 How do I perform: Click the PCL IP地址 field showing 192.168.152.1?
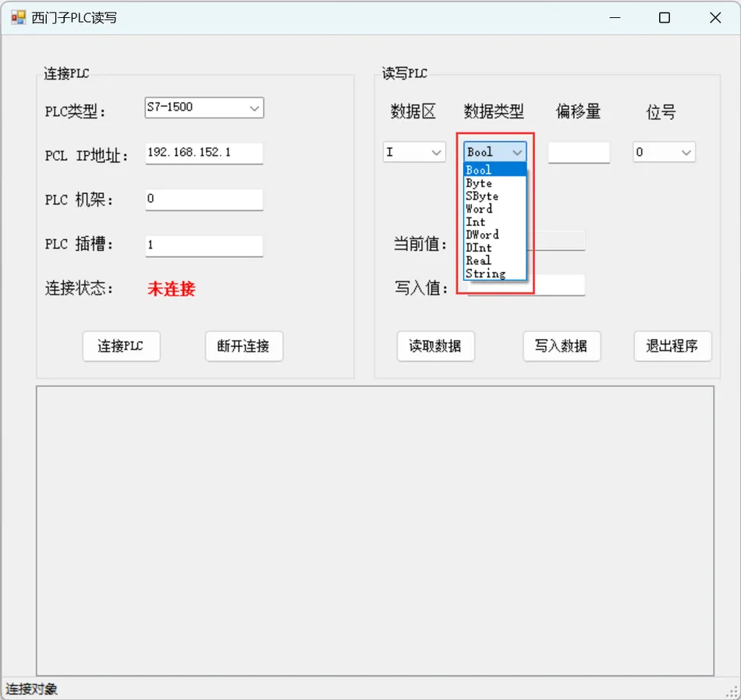pos(204,153)
